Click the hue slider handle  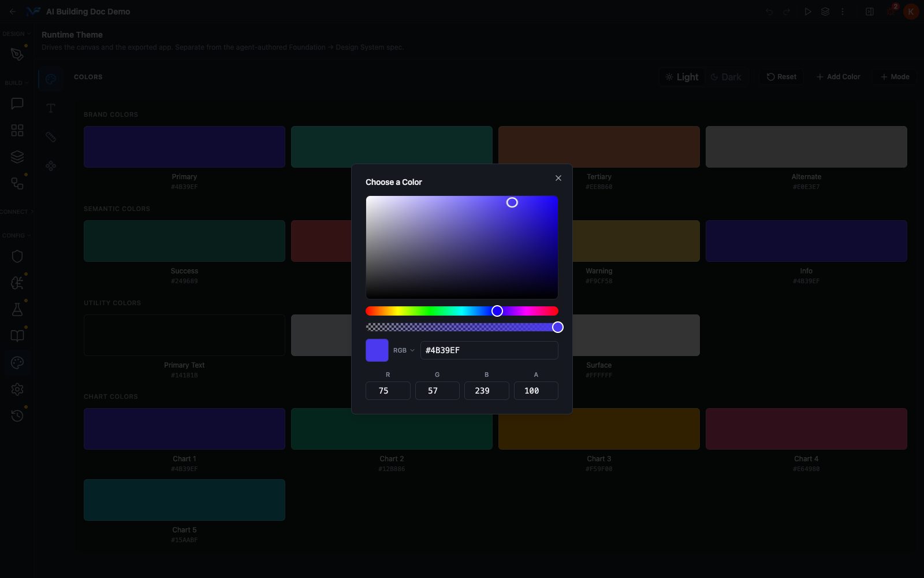[497, 311]
